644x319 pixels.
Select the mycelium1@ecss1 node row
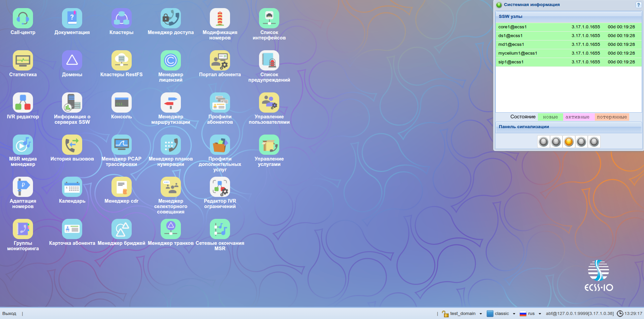tap(569, 53)
